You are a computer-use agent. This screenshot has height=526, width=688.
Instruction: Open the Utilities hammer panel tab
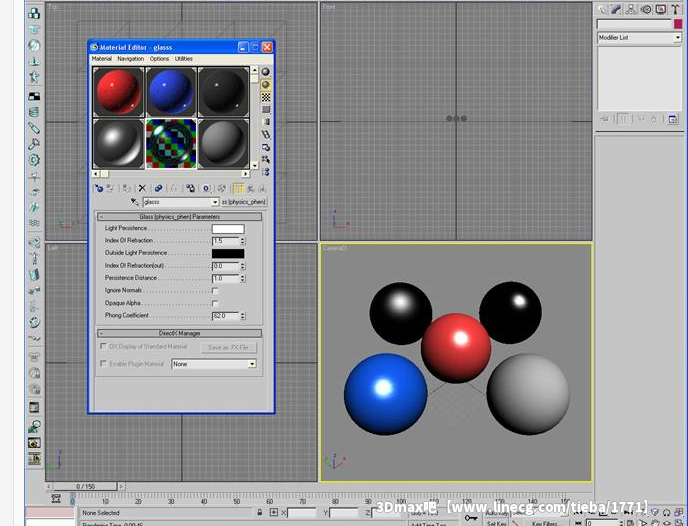675,9
